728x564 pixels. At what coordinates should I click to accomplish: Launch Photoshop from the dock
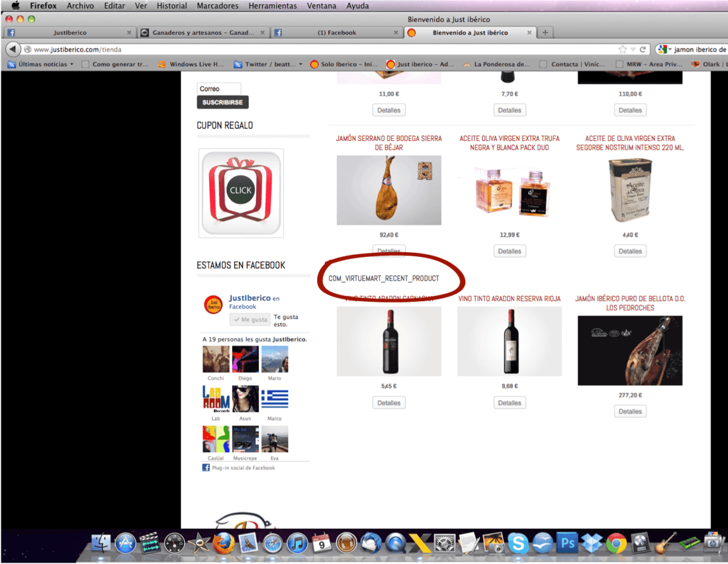click(567, 543)
